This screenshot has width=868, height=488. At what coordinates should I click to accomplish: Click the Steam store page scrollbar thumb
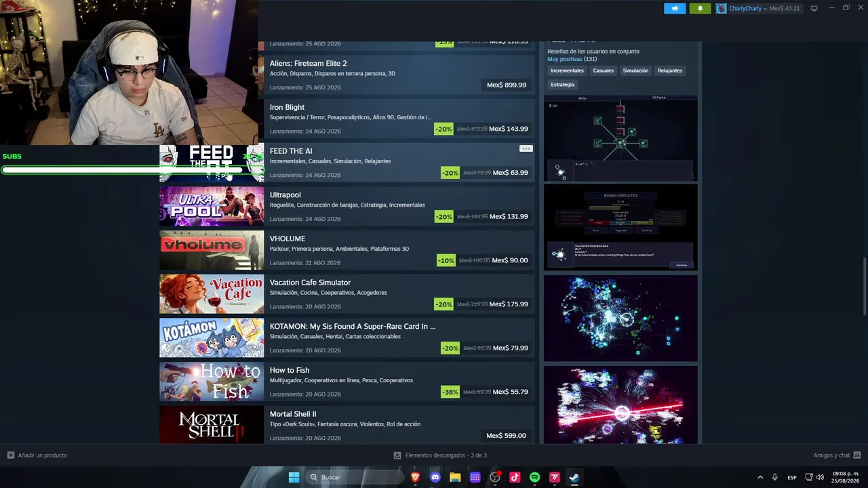coord(864,287)
